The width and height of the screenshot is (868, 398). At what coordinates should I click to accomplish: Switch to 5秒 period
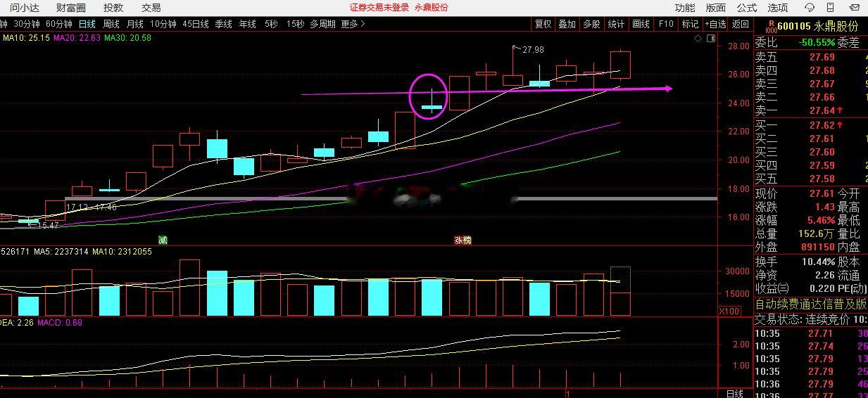click(x=271, y=24)
